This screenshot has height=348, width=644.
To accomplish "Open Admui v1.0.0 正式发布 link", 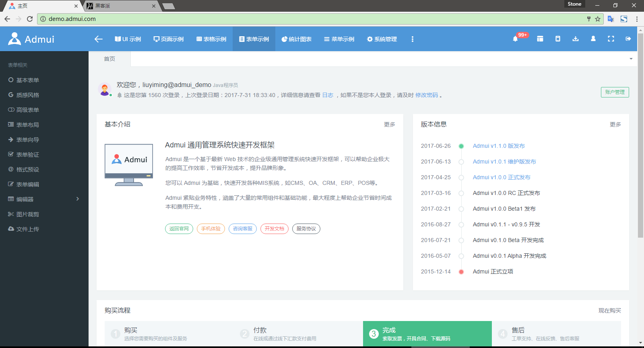I will click(502, 177).
